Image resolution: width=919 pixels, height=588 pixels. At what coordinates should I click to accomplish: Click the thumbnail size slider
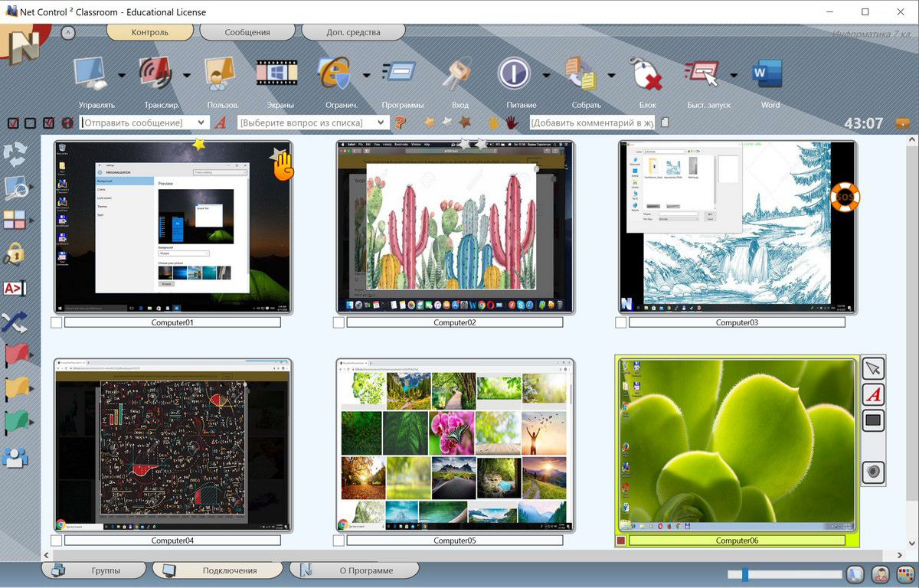tap(783, 574)
